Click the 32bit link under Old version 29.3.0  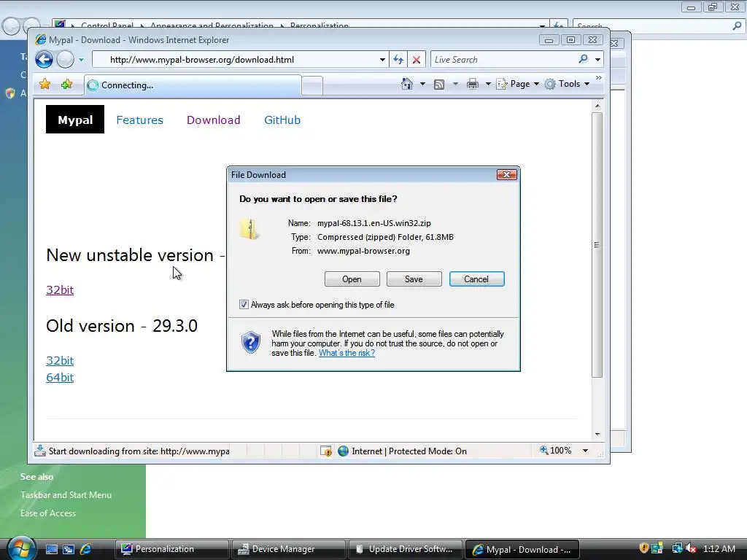tap(60, 360)
